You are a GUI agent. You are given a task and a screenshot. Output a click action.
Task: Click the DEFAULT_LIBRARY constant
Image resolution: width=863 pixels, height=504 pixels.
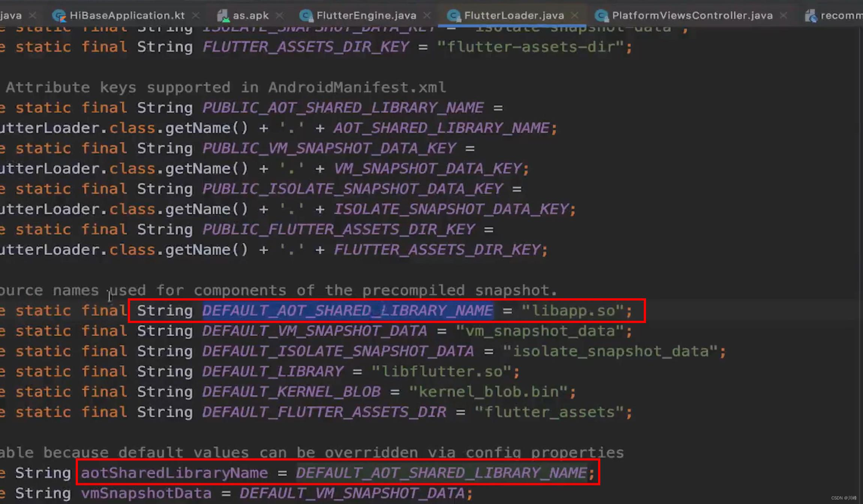coord(273,371)
